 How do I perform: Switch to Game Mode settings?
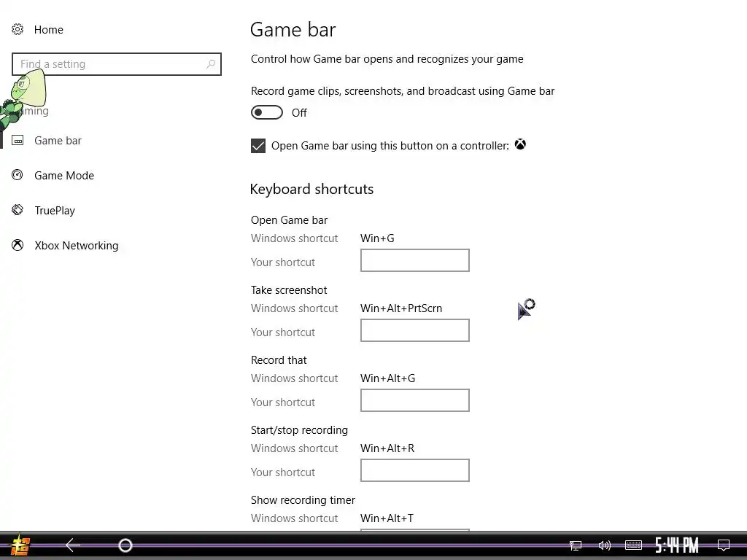pos(64,175)
